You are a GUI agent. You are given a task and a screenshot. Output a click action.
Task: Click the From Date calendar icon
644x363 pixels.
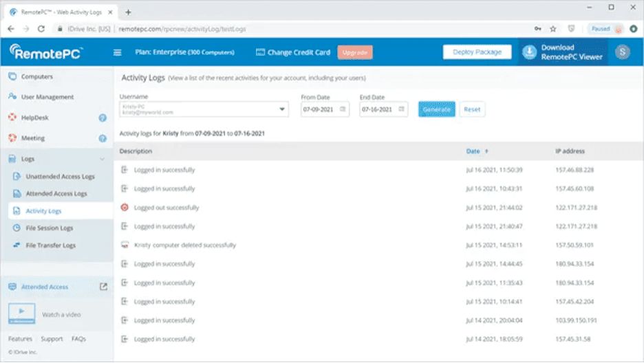[343, 109]
